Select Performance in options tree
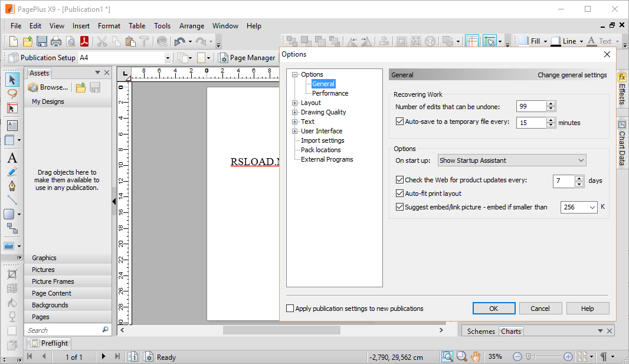Screen dimensions: 629x364 [330, 93]
